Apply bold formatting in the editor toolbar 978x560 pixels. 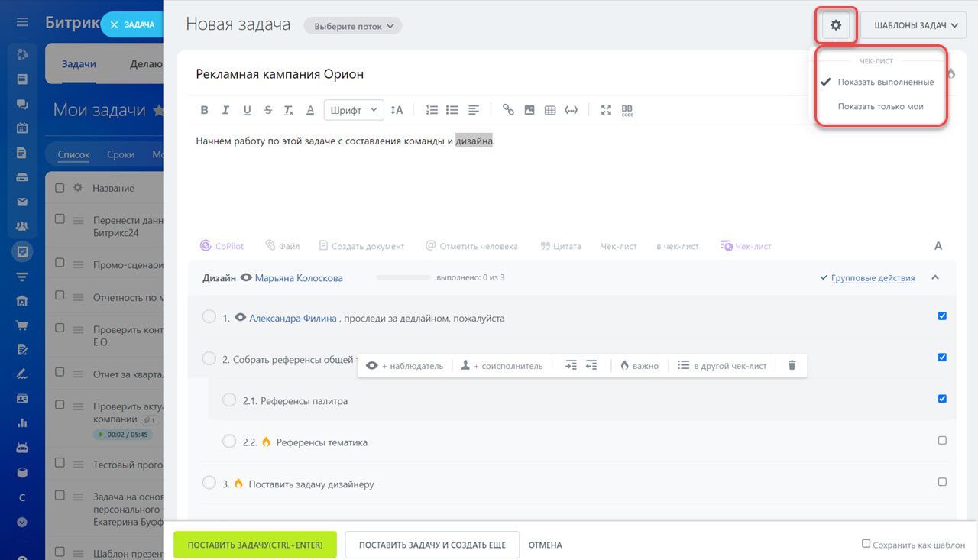point(204,110)
